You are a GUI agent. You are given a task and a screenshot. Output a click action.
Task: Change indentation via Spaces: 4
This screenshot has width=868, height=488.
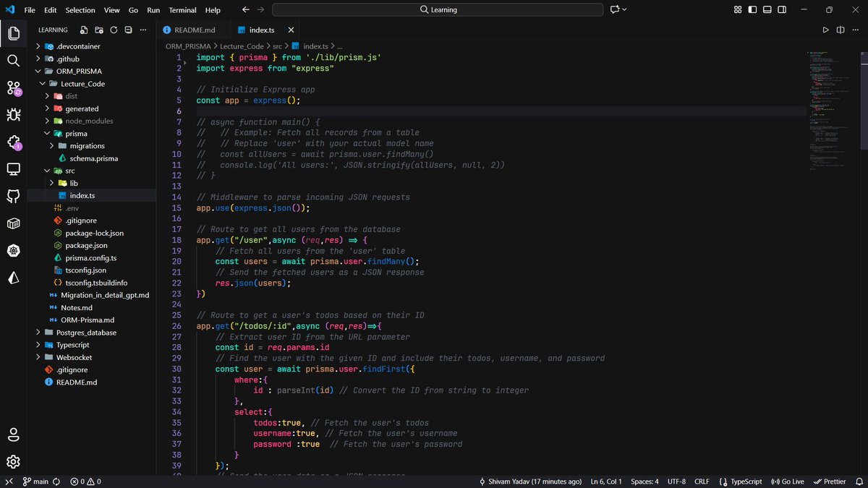tap(644, 481)
